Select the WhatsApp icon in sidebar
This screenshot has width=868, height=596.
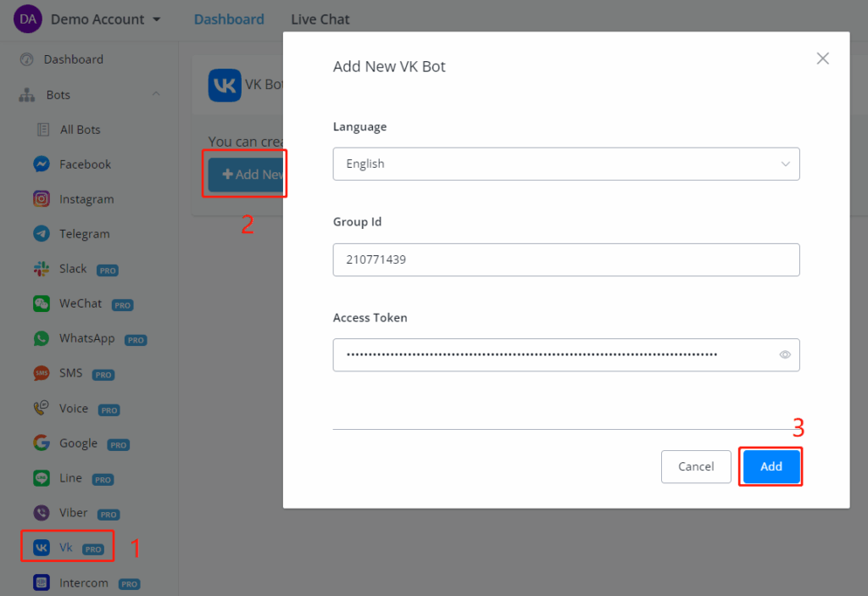tap(41, 338)
